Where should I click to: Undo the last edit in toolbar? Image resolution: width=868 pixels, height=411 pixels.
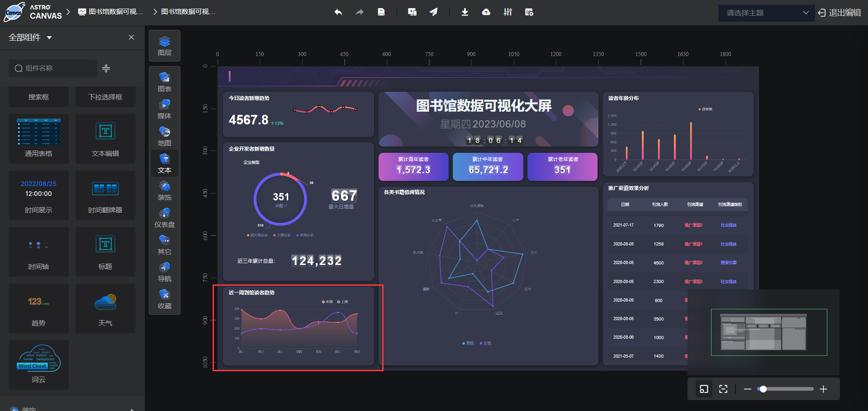(x=338, y=12)
